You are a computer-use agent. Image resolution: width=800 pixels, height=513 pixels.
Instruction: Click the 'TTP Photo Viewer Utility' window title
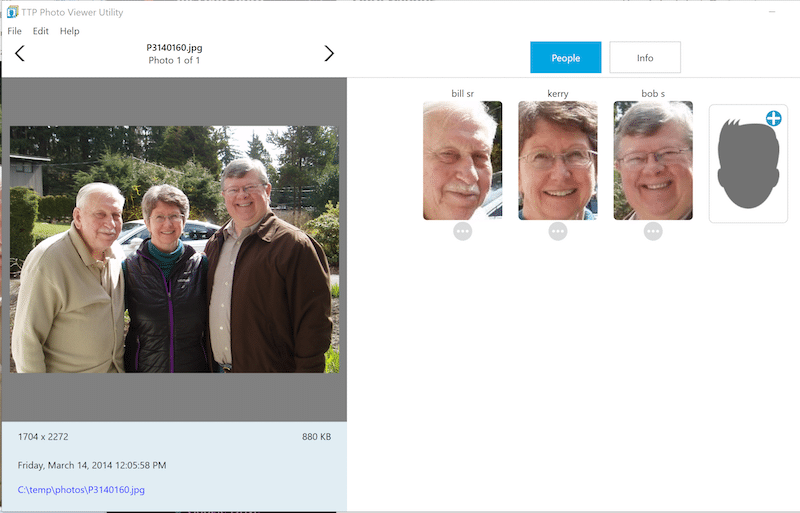tap(72, 12)
